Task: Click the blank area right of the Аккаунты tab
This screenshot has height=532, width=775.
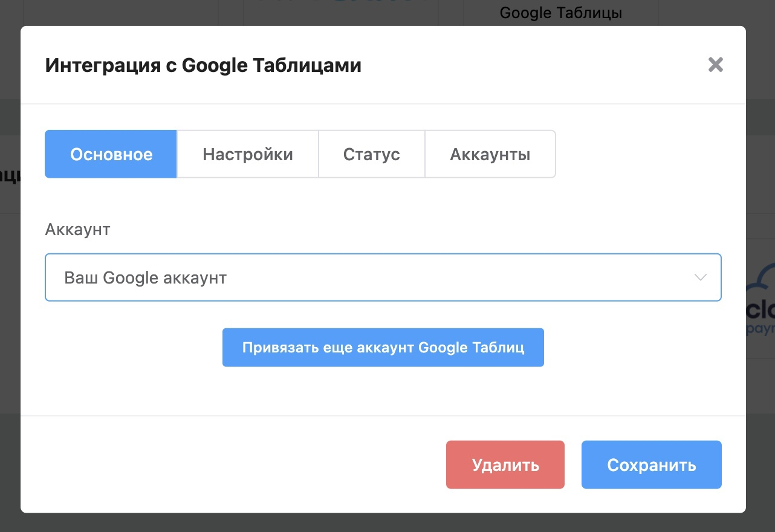Action: click(x=635, y=154)
